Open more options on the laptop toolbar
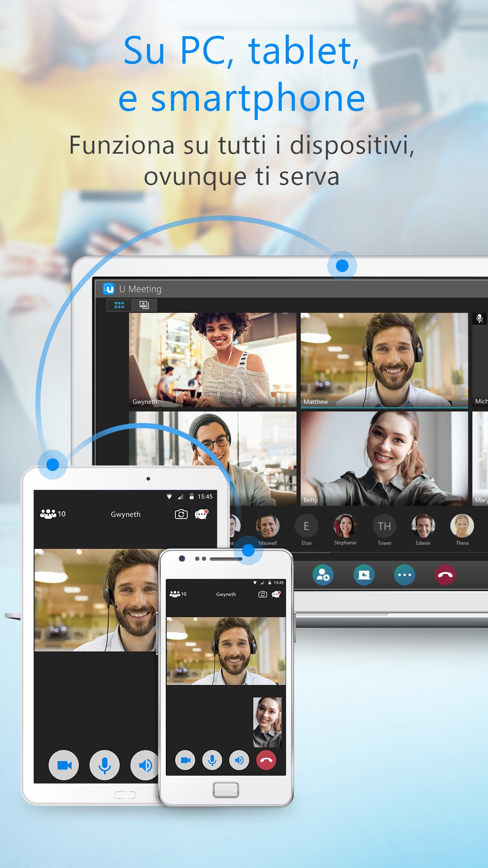Image resolution: width=488 pixels, height=868 pixels. 405,575
